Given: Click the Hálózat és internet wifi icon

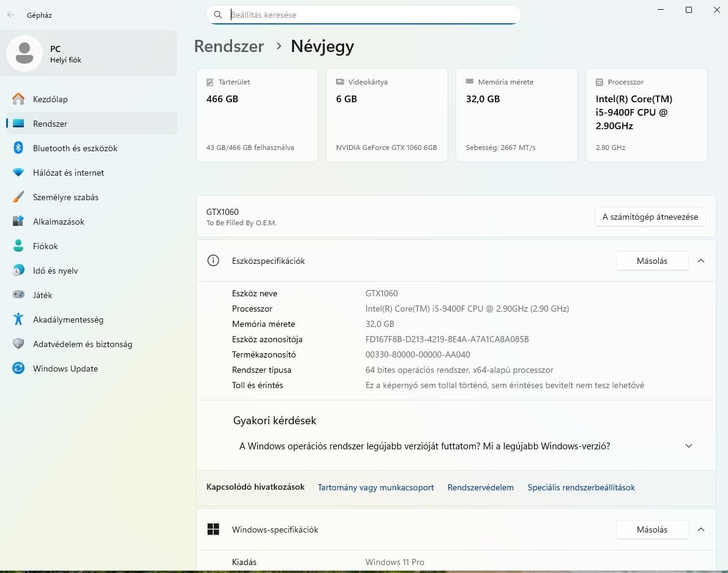Looking at the screenshot, I should click(18, 173).
